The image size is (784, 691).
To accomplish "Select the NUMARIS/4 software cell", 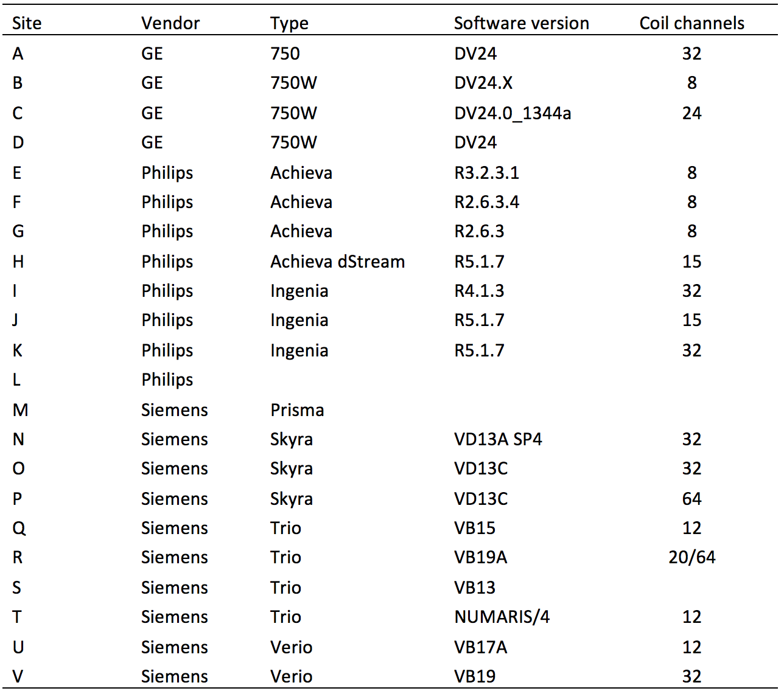I will pyautogui.click(x=502, y=617).
